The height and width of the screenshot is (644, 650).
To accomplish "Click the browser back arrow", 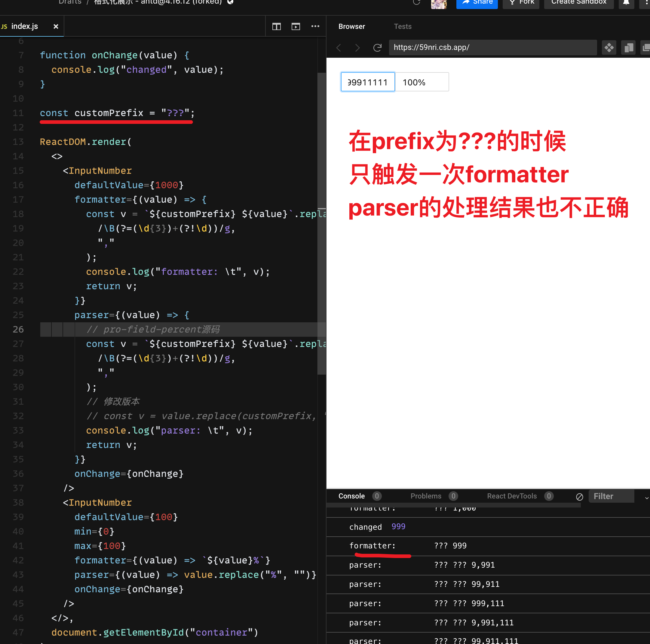I will click(339, 48).
